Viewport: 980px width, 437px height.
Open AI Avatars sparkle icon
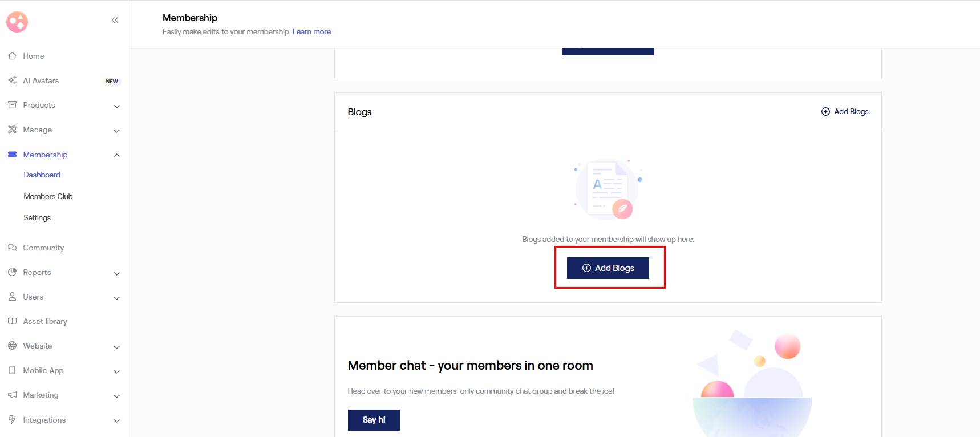click(12, 80)
